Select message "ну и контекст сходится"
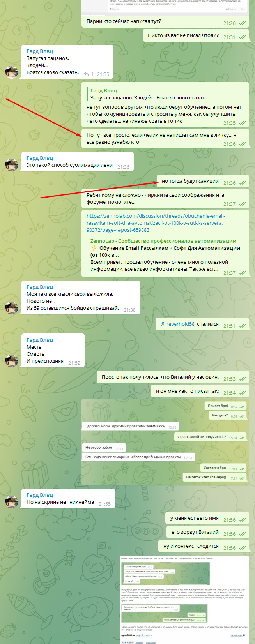This screenshot has width=255, height=644. click(x=204, y=546)
